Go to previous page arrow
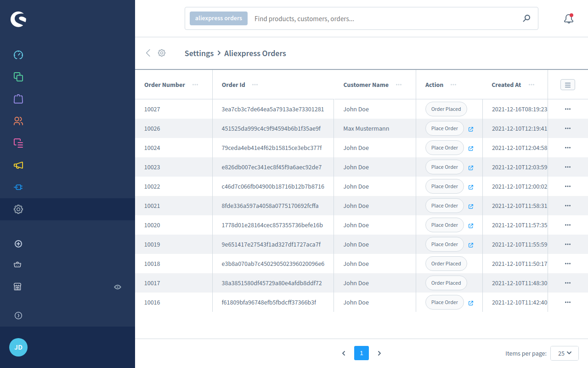The width and height of the screenshot is (588, 368). pyautogui.click(x=344, y=353)
